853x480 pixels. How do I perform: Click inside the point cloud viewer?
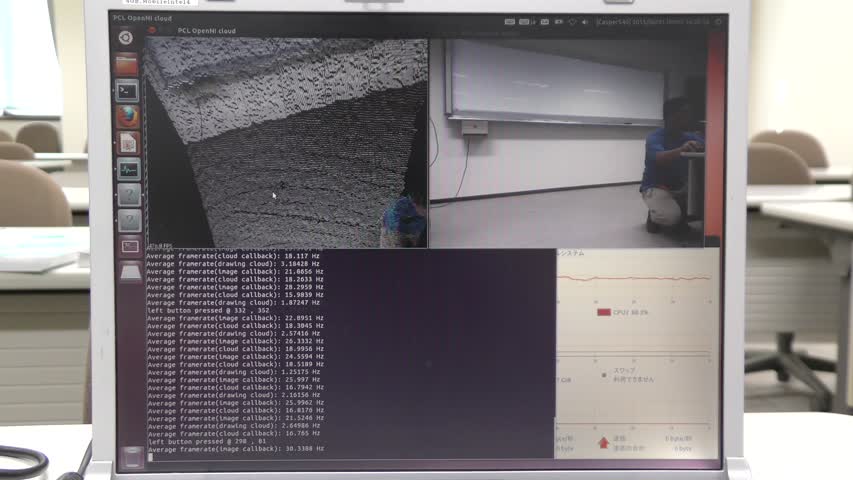[x=285, y=140]
